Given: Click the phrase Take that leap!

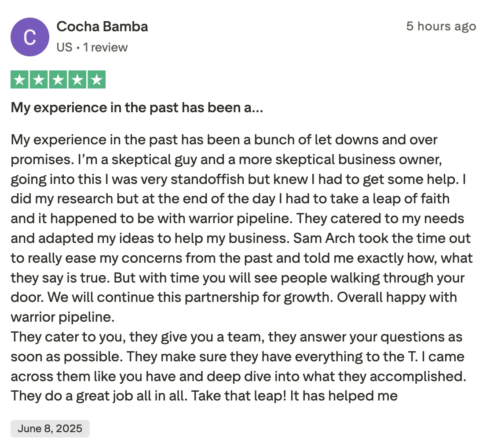Looking at the screenshot, I should click(239, 396).
